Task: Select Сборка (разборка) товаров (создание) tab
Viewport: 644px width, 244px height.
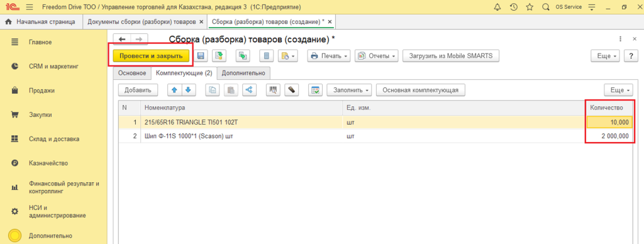Action: click(x=268, y=22)
